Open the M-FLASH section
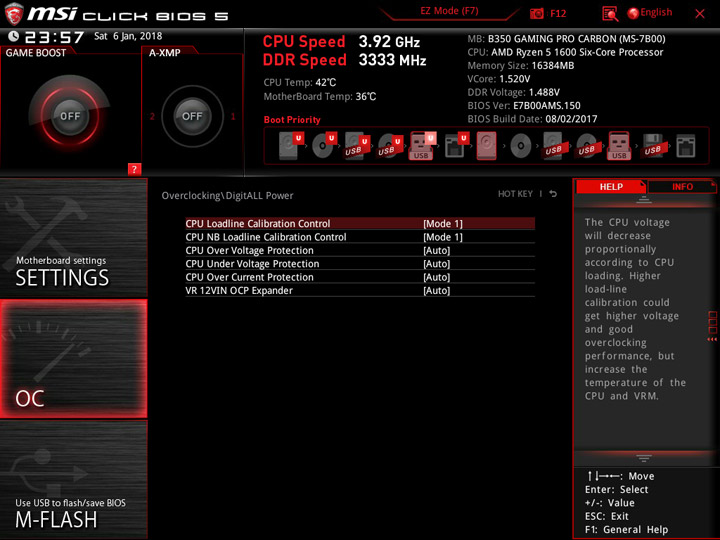 [73, 479]
